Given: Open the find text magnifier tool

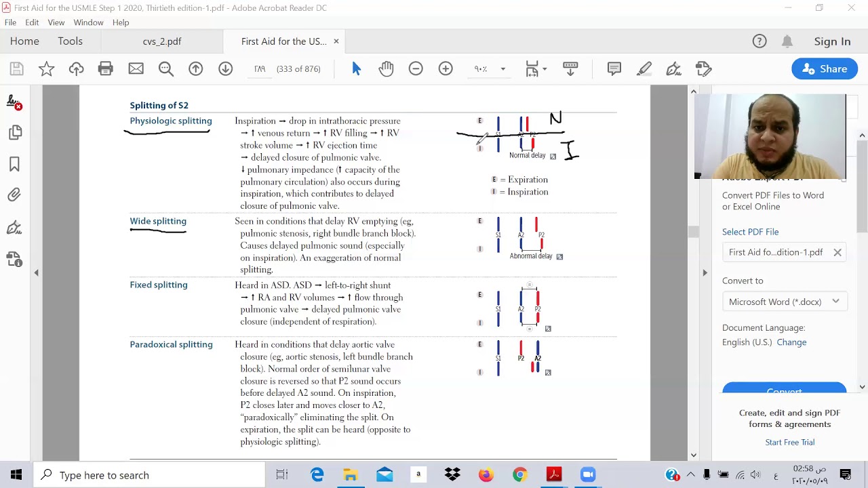Looking at the screenshot, I should pos(165,68).
